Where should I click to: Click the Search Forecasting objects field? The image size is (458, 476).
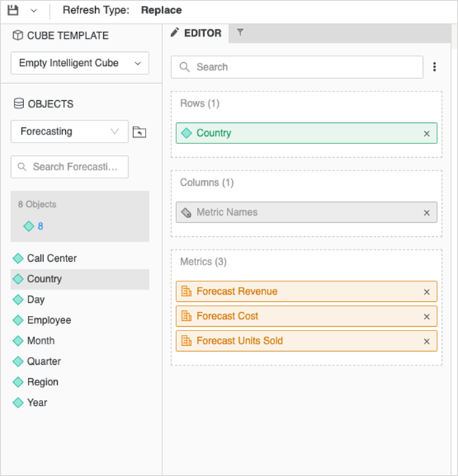tap(70, 167)
